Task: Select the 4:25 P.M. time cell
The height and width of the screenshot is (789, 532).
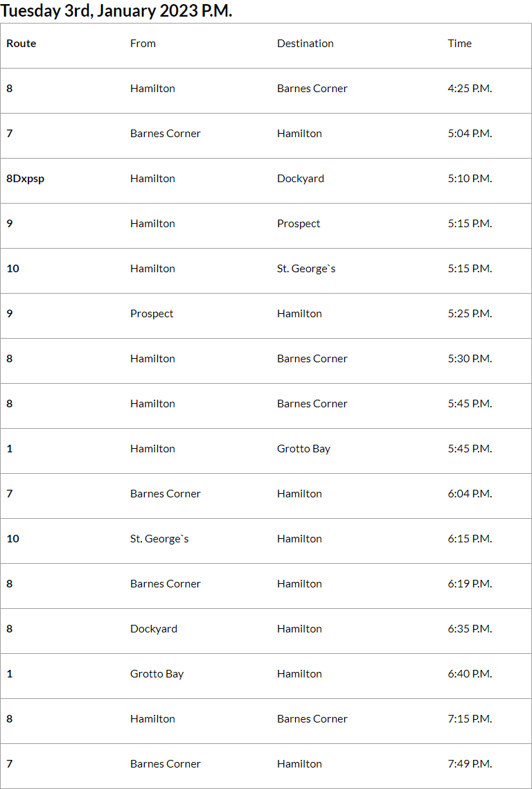Action: [470, 89]
